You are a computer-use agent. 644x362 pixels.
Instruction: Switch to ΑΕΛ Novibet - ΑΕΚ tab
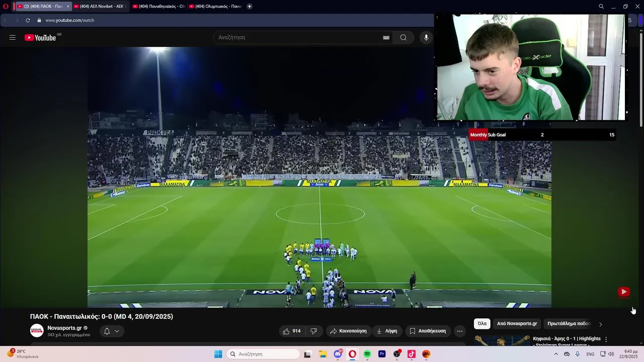pos(100,7)
